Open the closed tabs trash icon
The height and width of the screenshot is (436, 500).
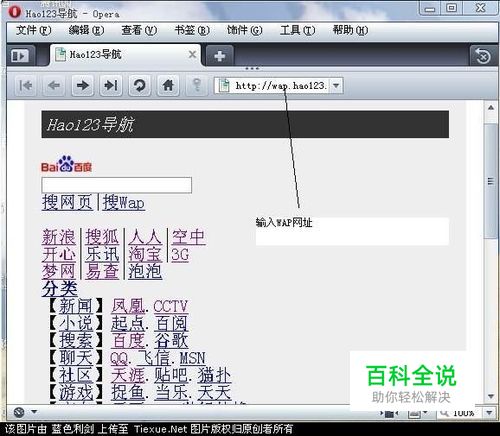pyautogui.click(x=483, y=56)
